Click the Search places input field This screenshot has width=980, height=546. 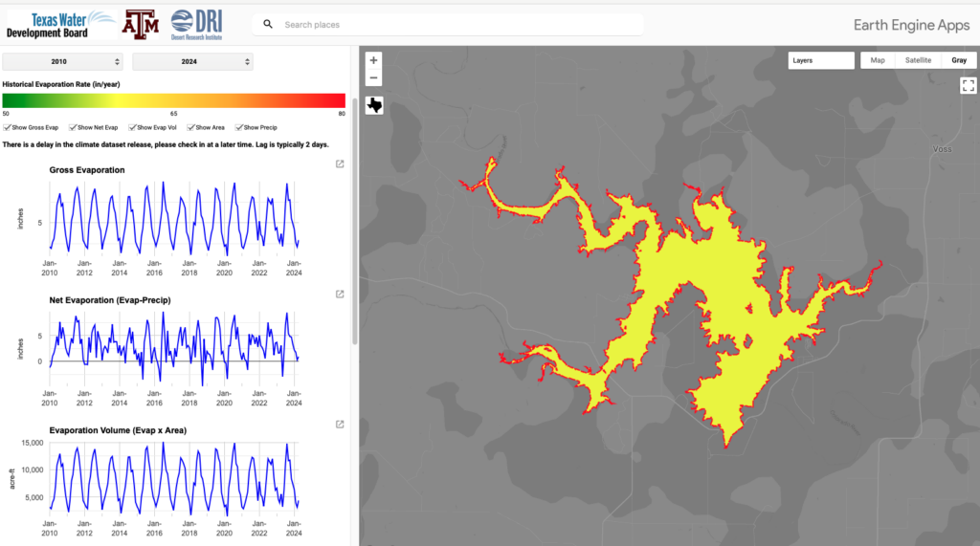[431, 24]
